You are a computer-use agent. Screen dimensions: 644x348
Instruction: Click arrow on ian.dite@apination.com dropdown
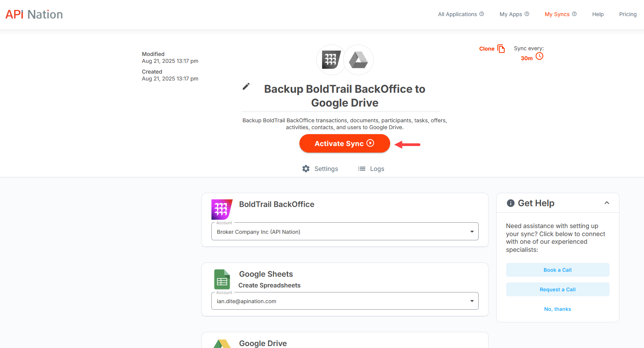[472, 301]
